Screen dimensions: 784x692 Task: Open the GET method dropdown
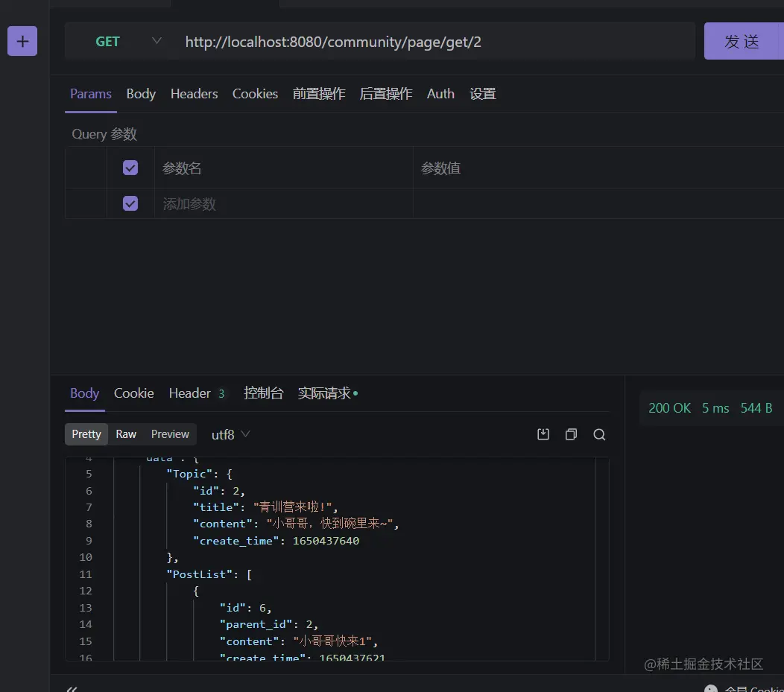(128, 42)
